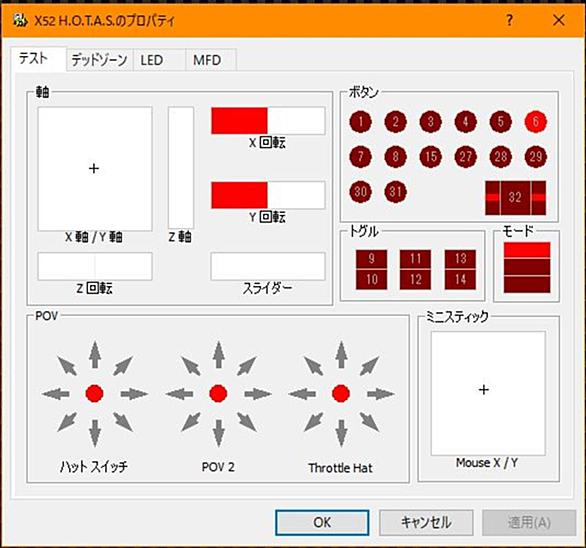Click toggle indicator 11
This screenshot has width=586, height=548.
click(x=415, y=259)
